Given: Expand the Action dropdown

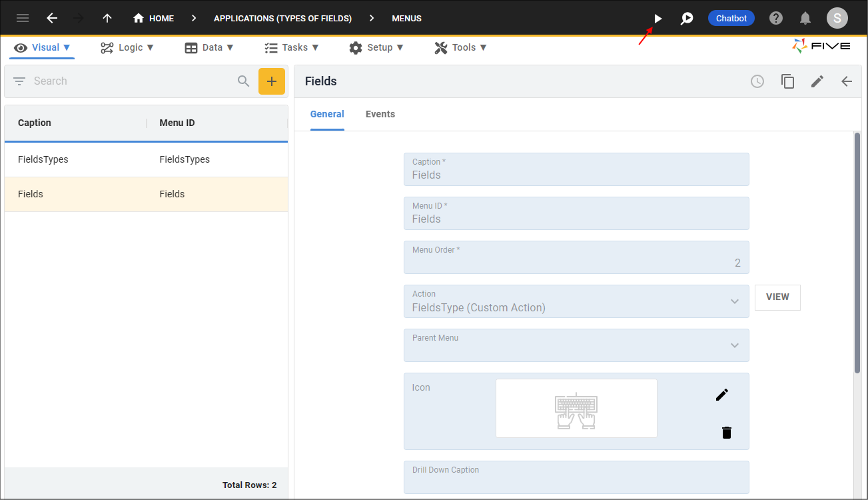Looking at the screenshot, I should tap(734, 301).
